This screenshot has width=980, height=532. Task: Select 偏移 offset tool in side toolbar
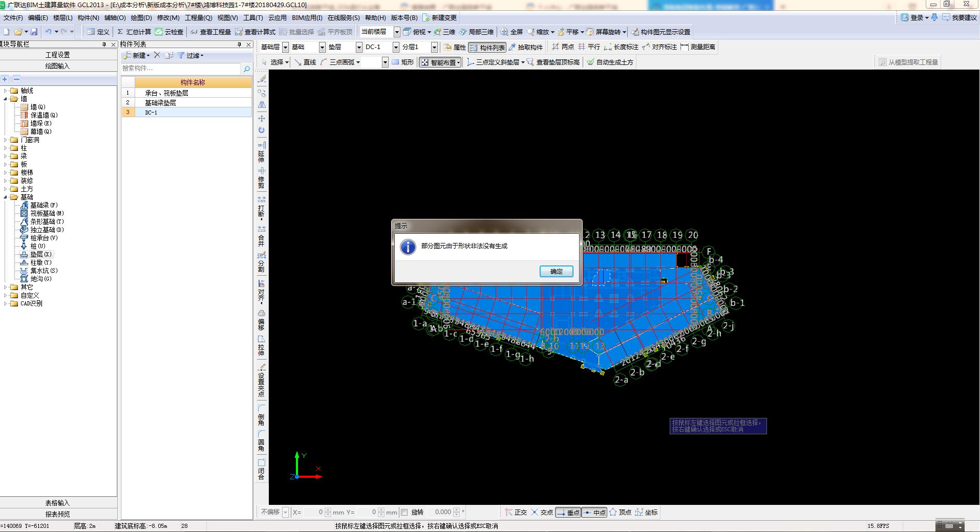coord(261,320)
